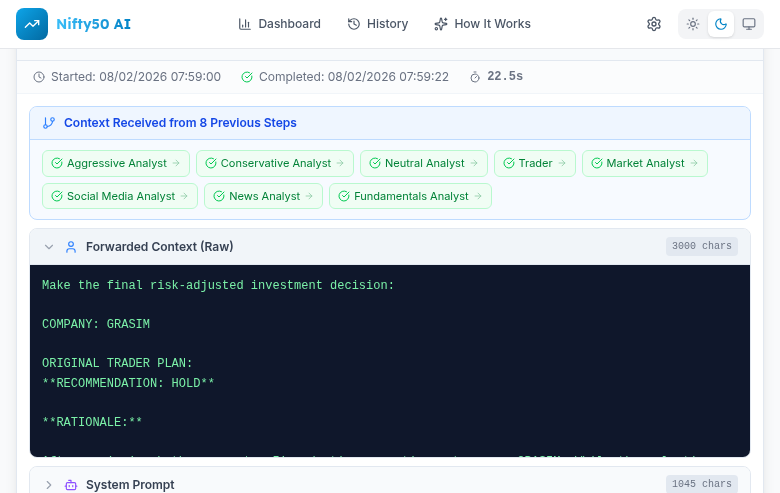Open the Market Analyst step chip
The width and height of the screenshot is (780, 493).
[x=645, y=163]
